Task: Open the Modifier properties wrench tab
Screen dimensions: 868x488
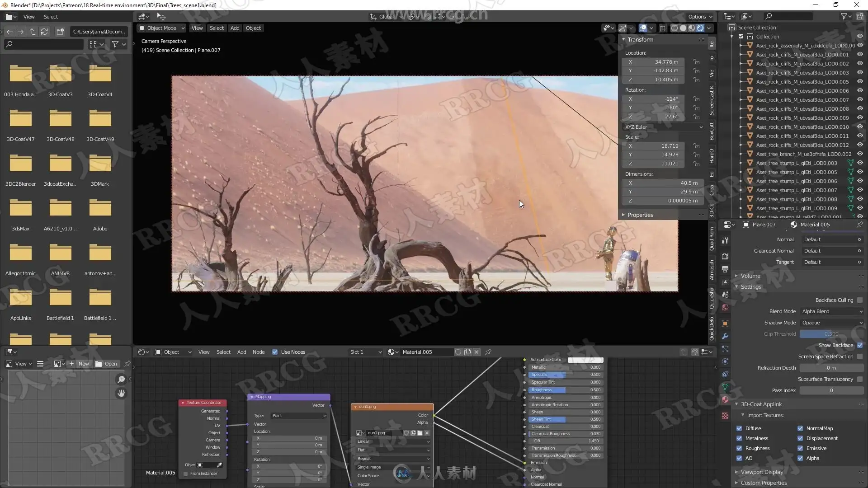Action: 725,337
